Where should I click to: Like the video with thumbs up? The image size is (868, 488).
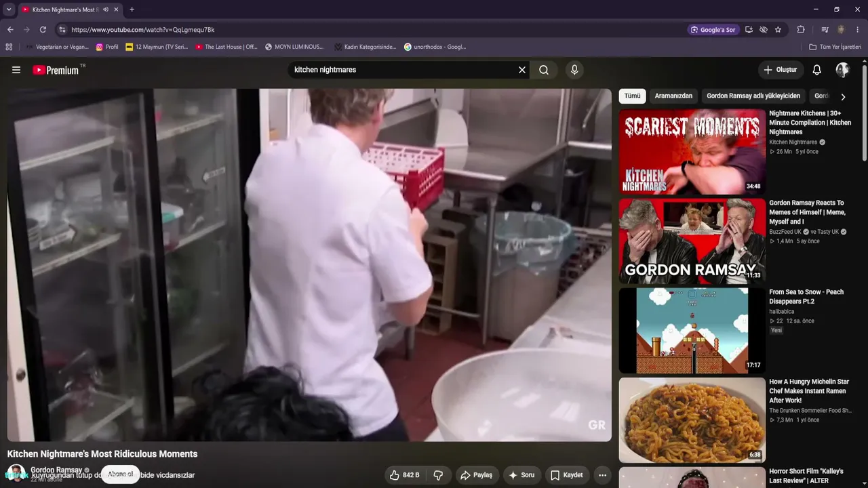pos(404,475)
